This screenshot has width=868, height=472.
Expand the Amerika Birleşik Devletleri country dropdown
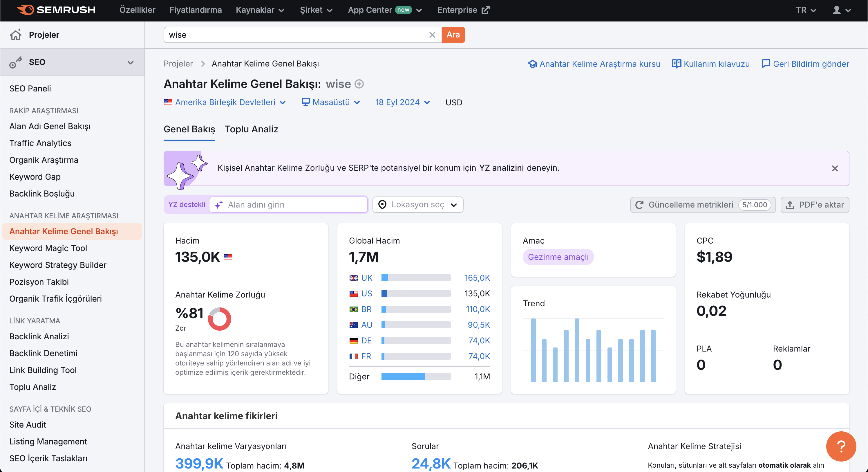tap(225, 102)
